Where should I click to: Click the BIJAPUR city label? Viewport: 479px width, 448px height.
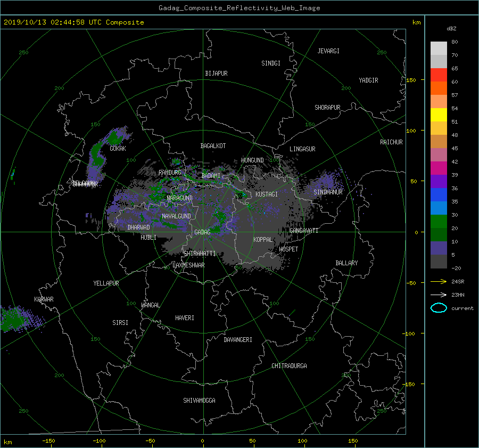click(216, 74)
